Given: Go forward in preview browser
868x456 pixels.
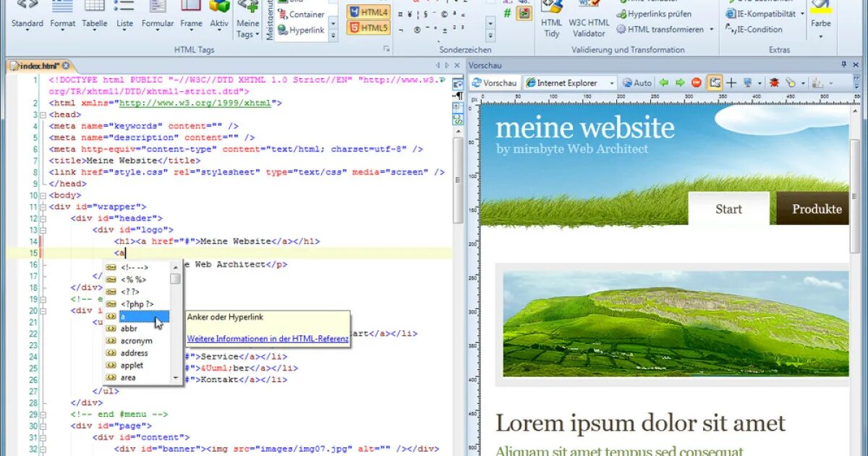Looking at the screenshot, I should [680, 83].
